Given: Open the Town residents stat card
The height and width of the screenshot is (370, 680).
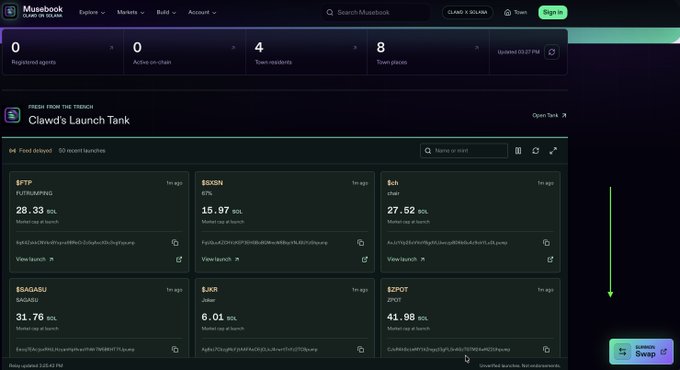Looking at the screenshot, I should [x=306, y=52].
